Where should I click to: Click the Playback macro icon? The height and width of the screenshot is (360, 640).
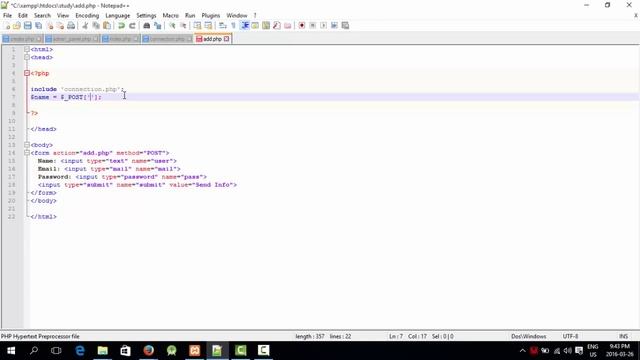pos(323,26)
